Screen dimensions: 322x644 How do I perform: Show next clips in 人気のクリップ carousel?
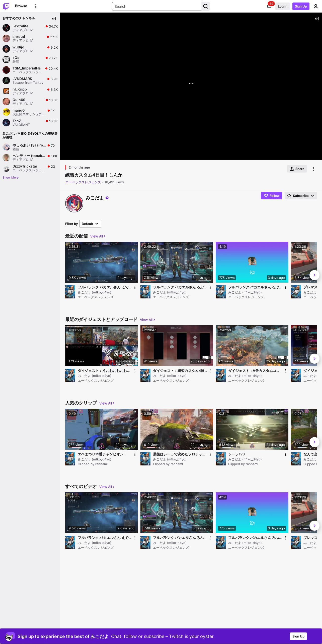(x=314, y=442)
